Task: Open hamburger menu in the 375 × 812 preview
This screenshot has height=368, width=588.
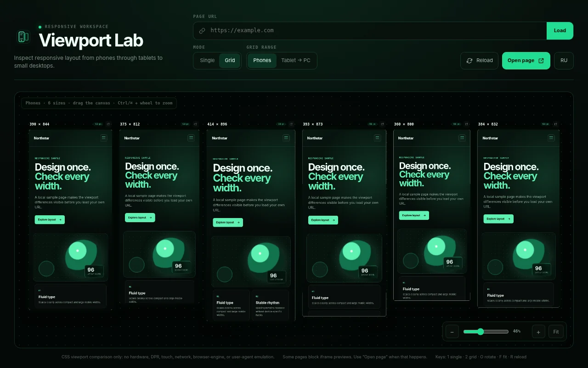Action: (x=191, y=138)
